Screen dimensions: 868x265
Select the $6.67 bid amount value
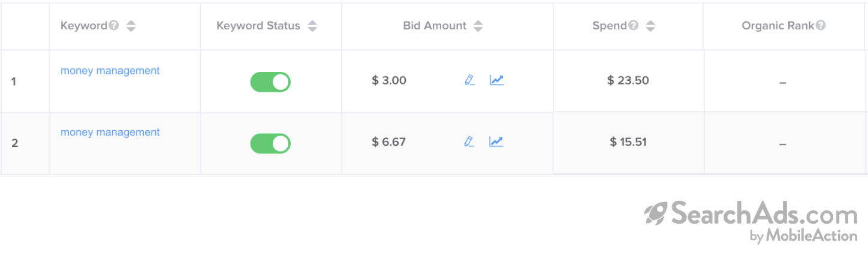389,142
